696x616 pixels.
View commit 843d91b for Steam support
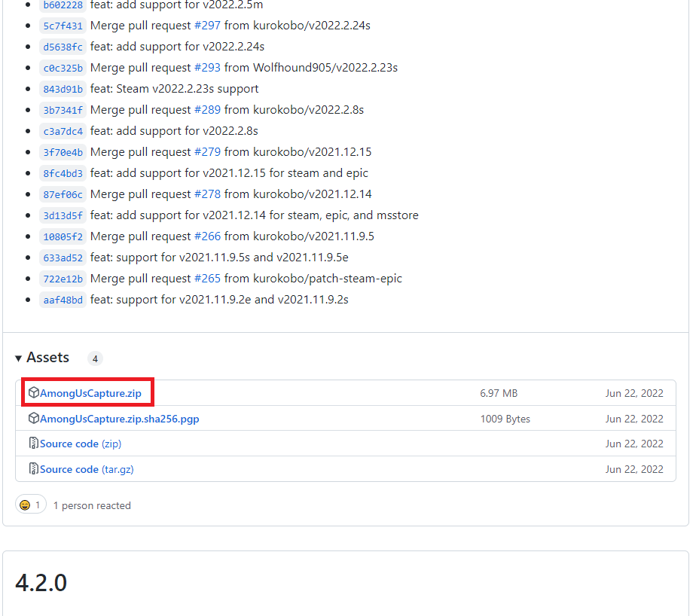click(63, 89)
